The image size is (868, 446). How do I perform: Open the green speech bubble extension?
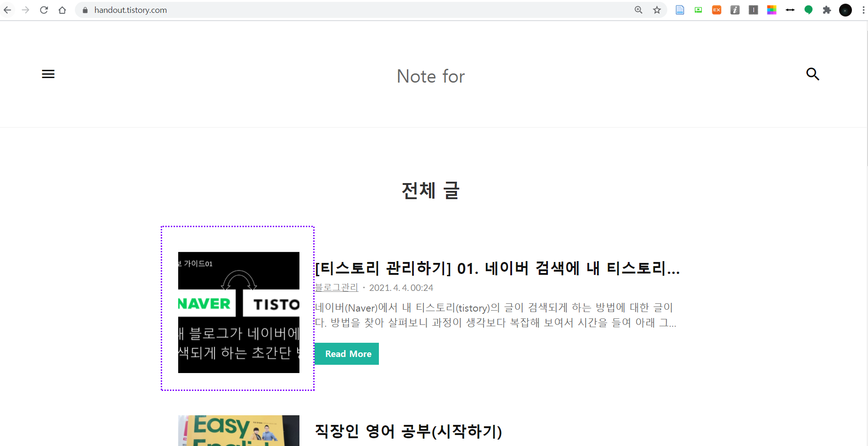pos(808,10)
